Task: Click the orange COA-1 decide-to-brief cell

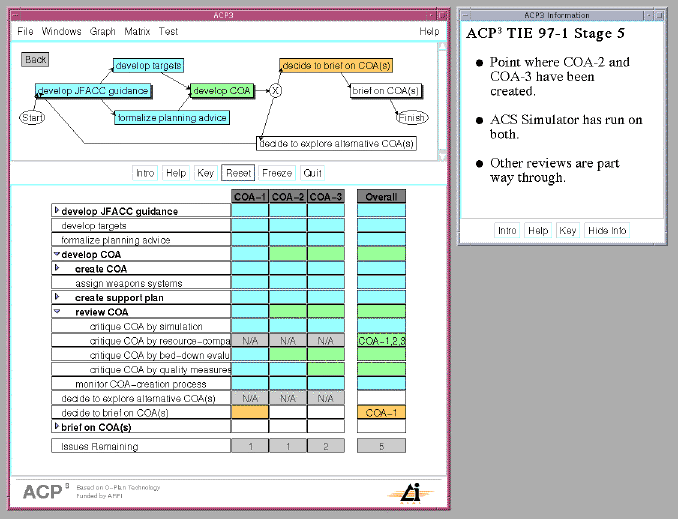Action: pos(249,412)
